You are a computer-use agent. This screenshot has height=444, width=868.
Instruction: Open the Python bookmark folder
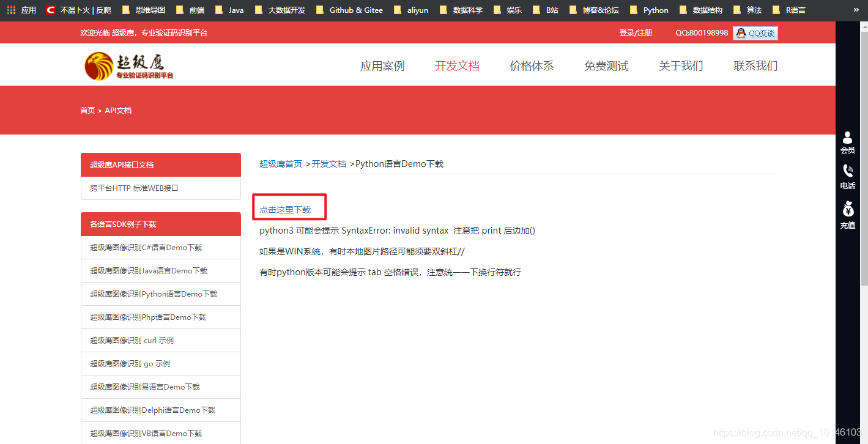[649, 10]
